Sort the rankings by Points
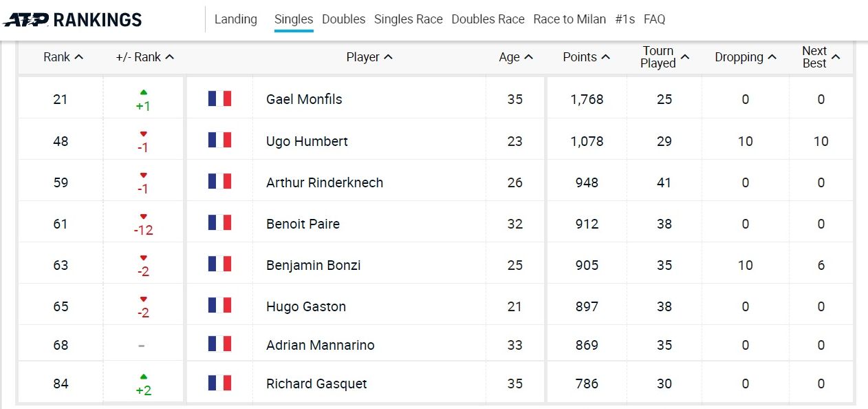Screen dimensions: 868x409 pyautogui.click(x=586, y=57)
